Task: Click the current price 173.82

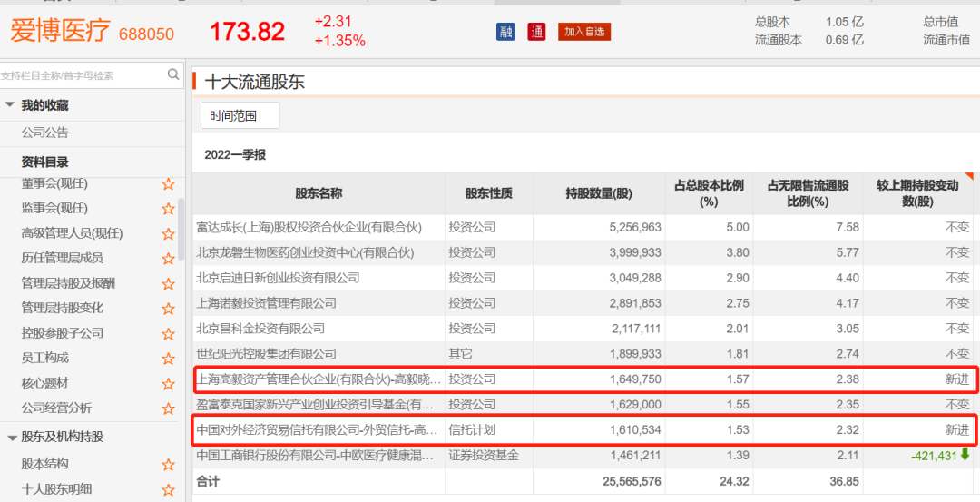Action: 248,32
